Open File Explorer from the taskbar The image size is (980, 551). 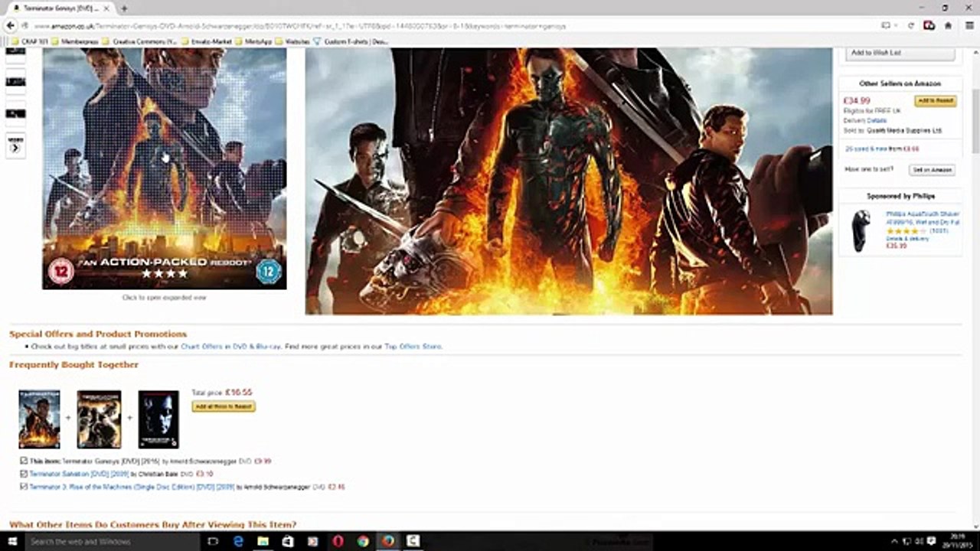[263, 541]
